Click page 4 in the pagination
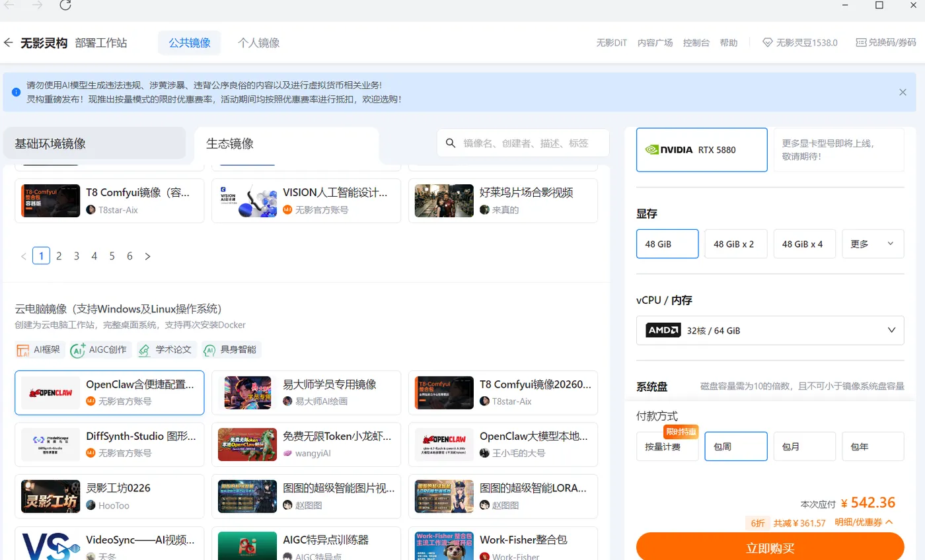 point(94,256)
